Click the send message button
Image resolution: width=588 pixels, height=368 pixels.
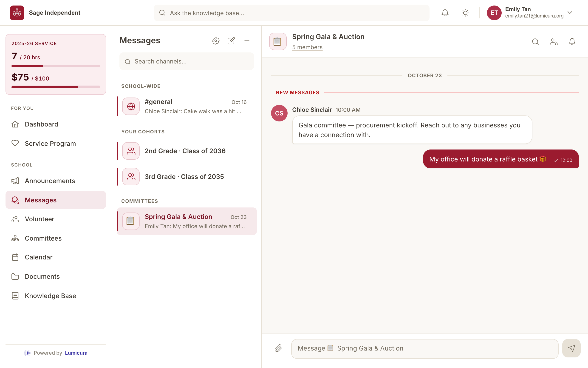pos(571,348)
